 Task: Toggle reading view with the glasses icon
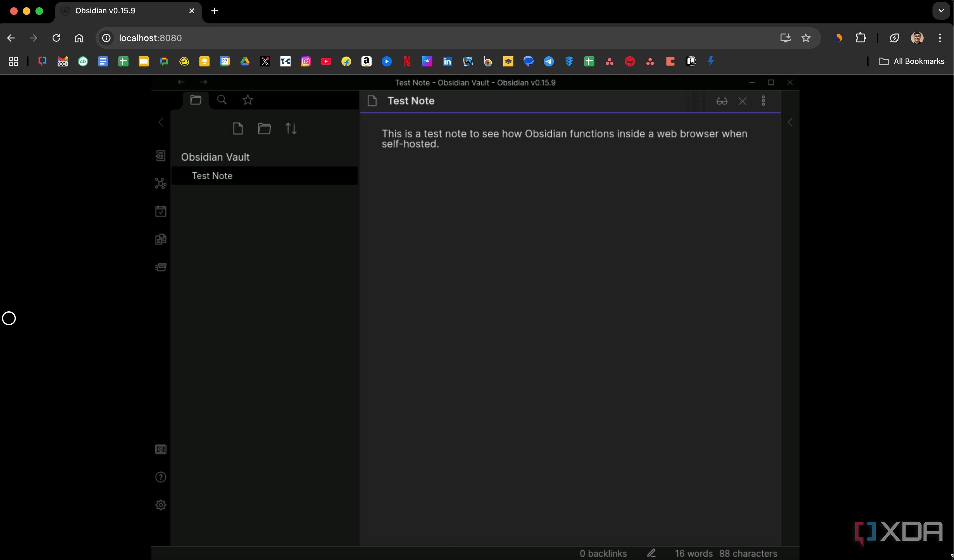[x=722, y=101]
